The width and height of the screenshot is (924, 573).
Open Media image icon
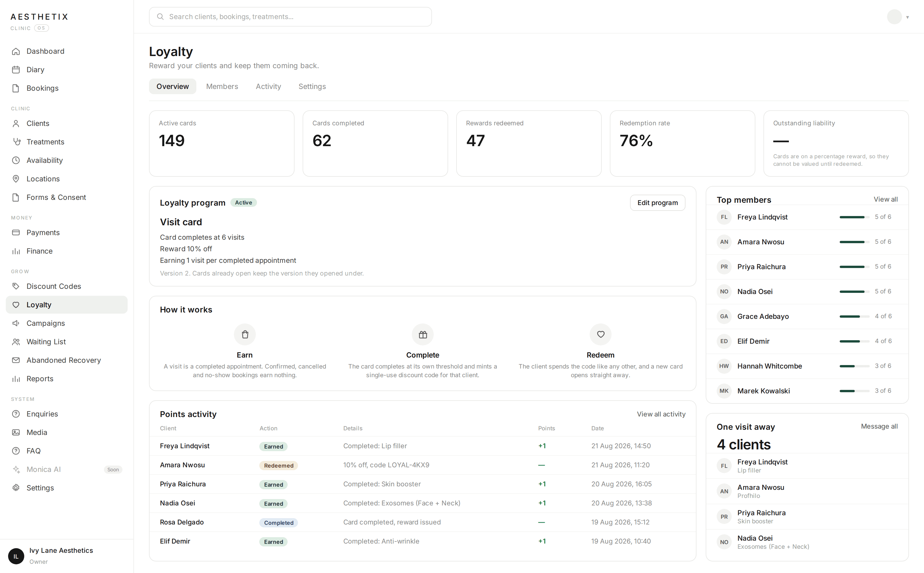pyautogui.click(x=16, y=432)
